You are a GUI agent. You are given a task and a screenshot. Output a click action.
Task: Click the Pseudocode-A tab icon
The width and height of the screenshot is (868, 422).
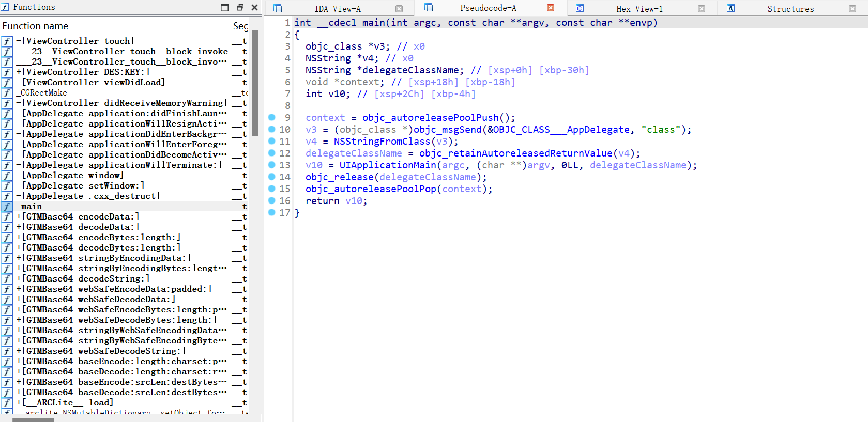tap(429, 7)
